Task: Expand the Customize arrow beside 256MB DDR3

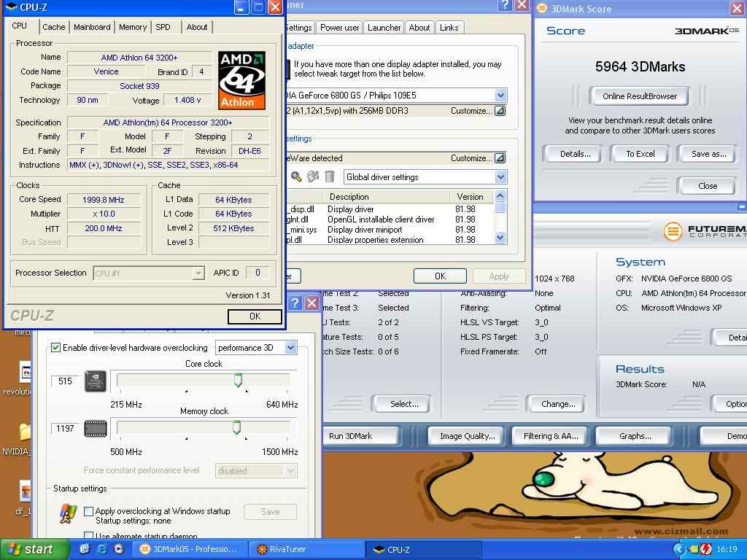Action: coord(500,111)
